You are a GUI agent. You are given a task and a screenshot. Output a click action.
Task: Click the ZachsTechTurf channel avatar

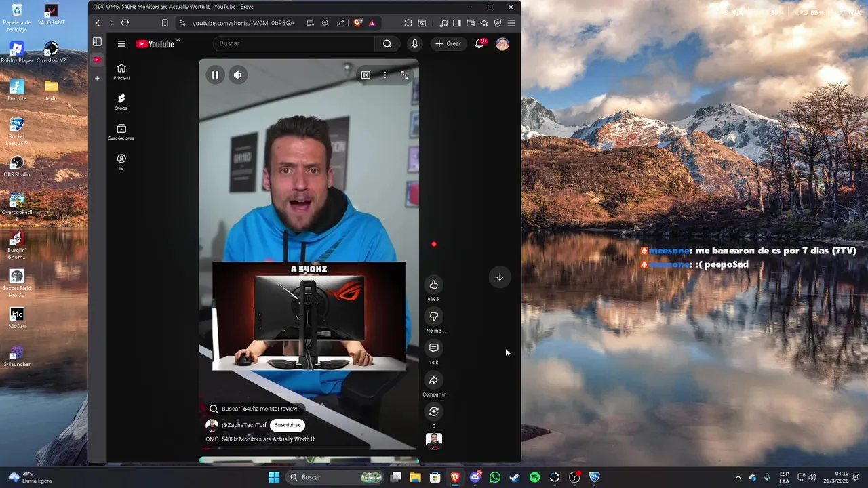(212, 425)
